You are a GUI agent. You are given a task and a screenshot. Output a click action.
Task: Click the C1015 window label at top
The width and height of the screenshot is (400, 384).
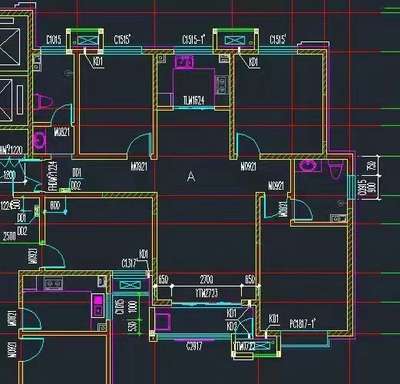click(54, 40)
